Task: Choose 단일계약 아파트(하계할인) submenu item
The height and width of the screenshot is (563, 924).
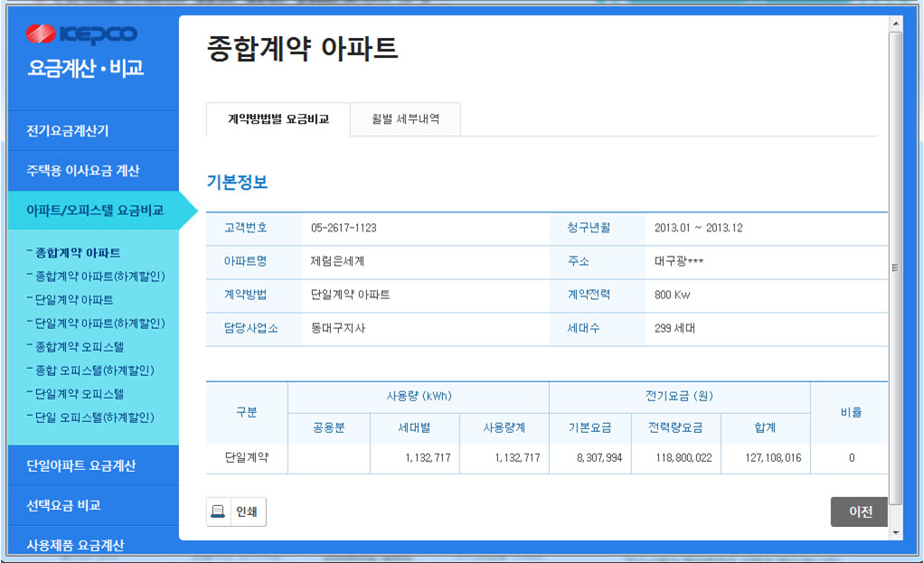Action: pyautogui.click(x=99, y=324)
